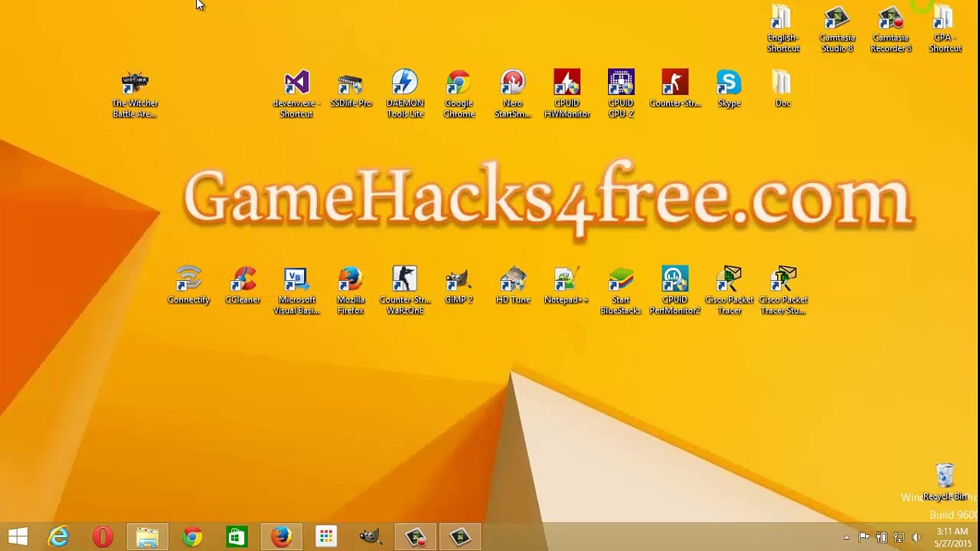This screenshot has width=980, height=551.
Task: Select the CCleaner desktop icon
Action: [x=243, y=285]
